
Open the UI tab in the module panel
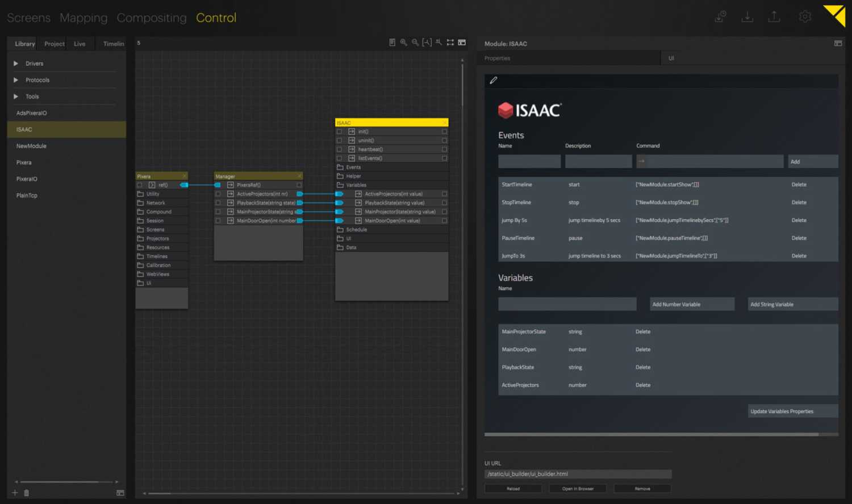671,58
